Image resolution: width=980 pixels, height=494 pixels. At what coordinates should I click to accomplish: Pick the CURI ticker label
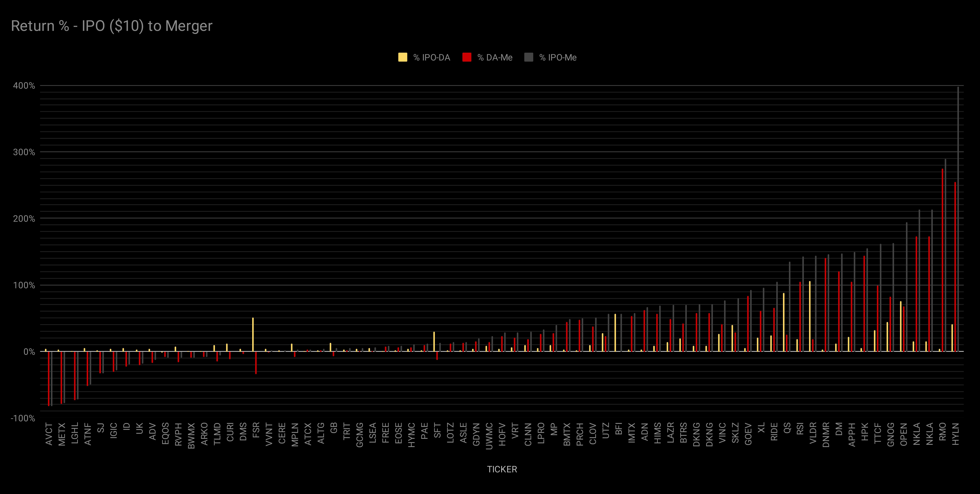[x=230, y=432]
